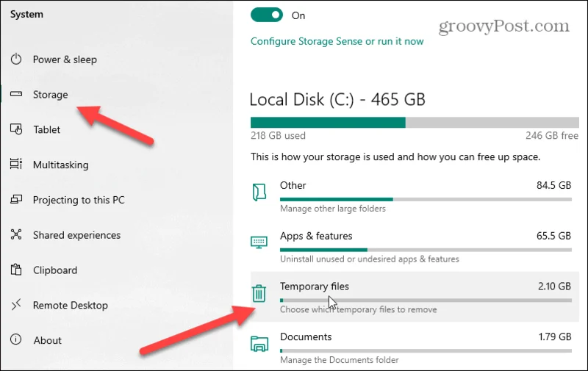Viewport: 588px width, 371px height.
Task: Click 'Choose which temporary files to remove'
Action: 358,309
